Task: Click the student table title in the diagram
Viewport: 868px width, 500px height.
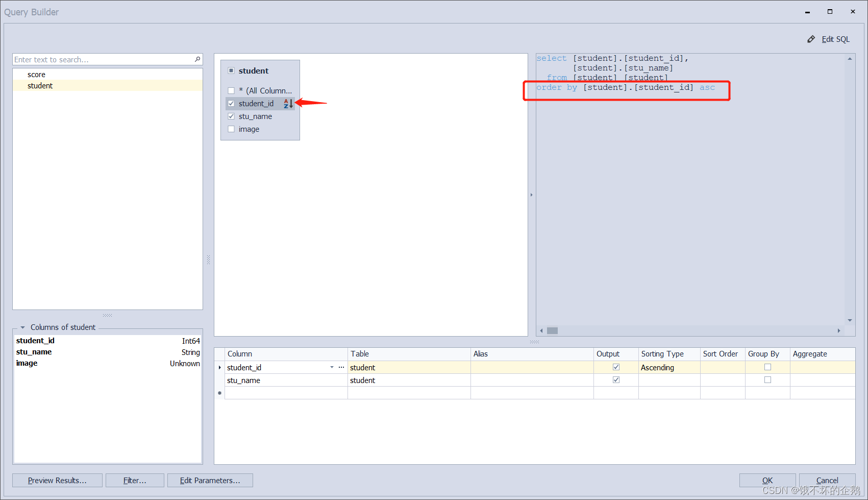Action: [254, 70]
